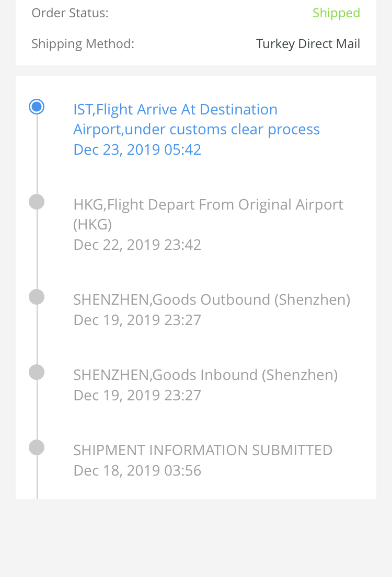This screenshot has height=577, width=392.
Task: Click gray dot beside Shipment Information Submitted
Action: [37, 447]
